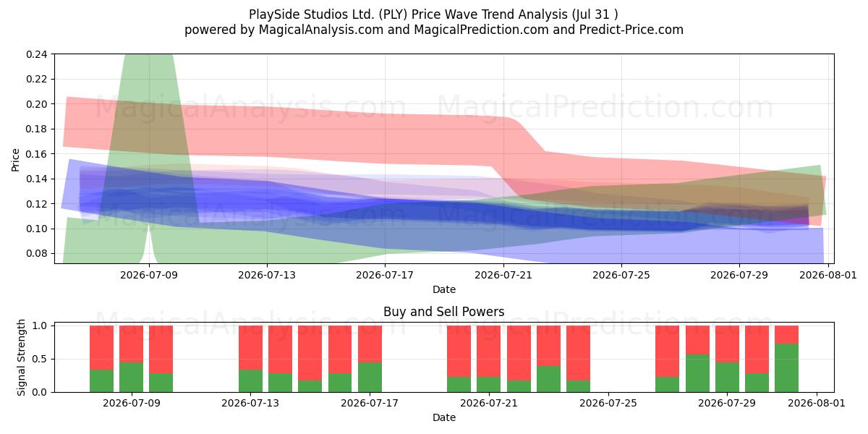Click the 'Price' y-axis label
This screenshot has height=434, width=868.
point(16,160)
